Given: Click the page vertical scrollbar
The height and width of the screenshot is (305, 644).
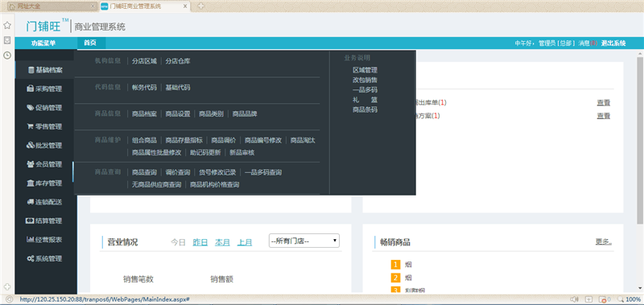Looking at the screenshot, I should click(640, 140).
